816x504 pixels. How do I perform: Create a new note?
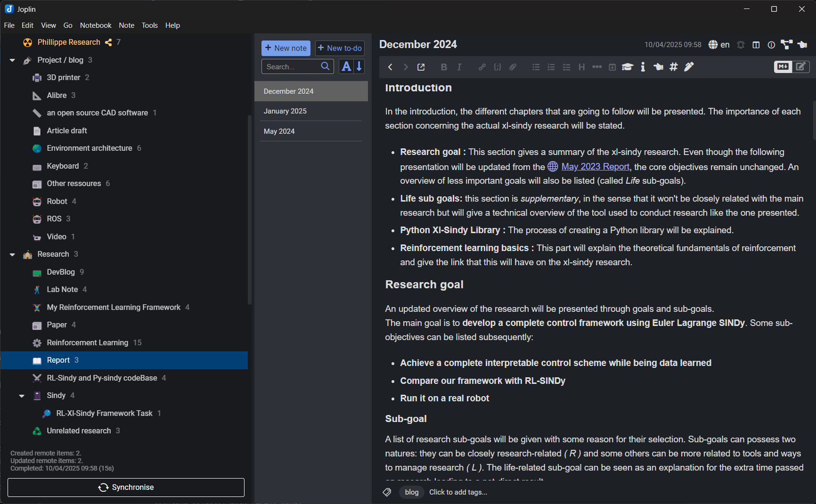click(x=286, y=48)
